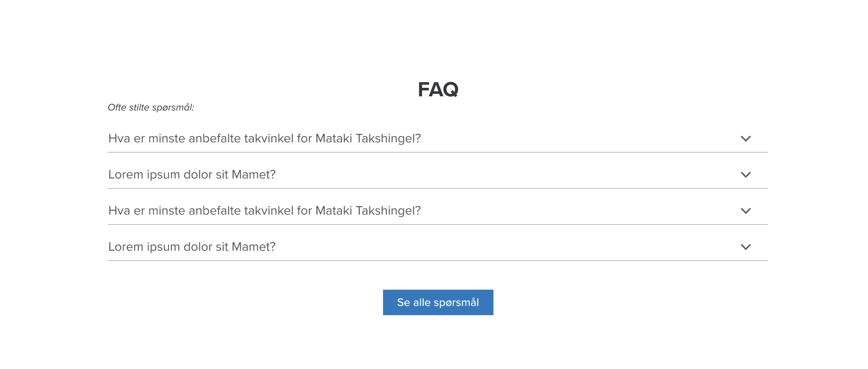Click the word 'Takshingel?' in first question
Screen dimensions: 868x369
388,138
